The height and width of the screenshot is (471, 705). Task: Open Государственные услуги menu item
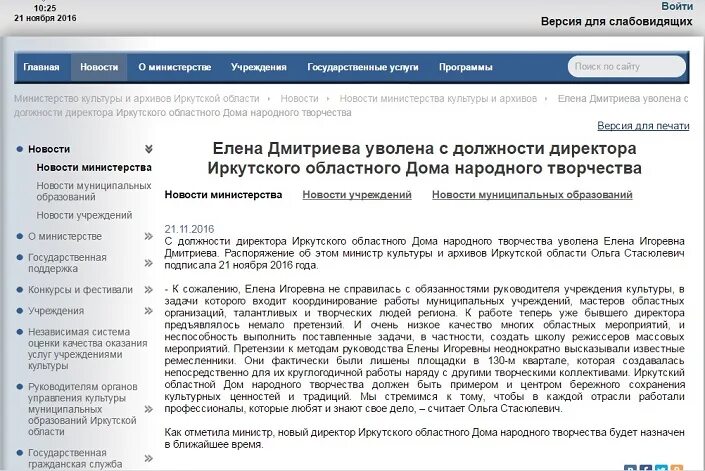pyautogui.click(x=363, y=67)
